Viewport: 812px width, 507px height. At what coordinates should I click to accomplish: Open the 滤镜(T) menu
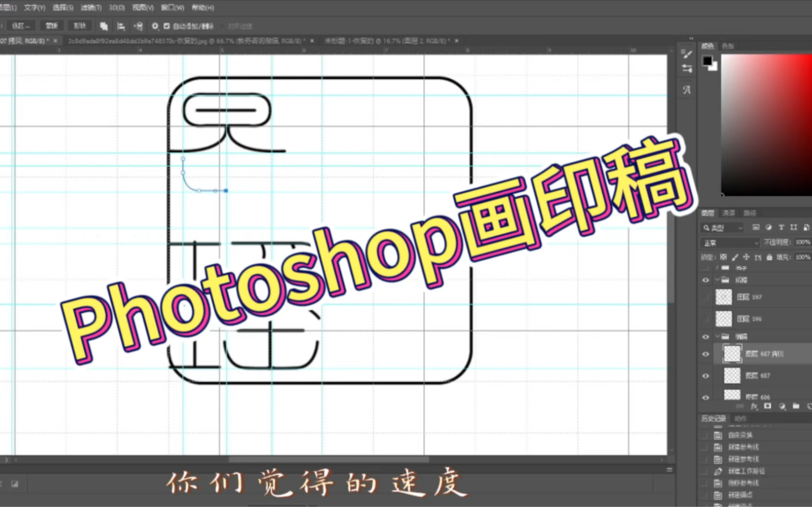point(91,8)
